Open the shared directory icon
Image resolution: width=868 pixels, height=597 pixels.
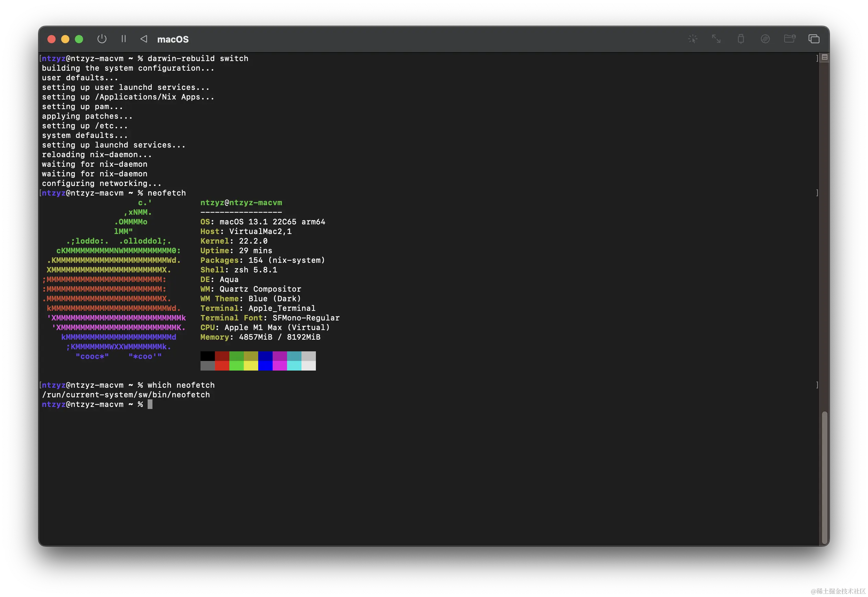click(x=790, y=38)
